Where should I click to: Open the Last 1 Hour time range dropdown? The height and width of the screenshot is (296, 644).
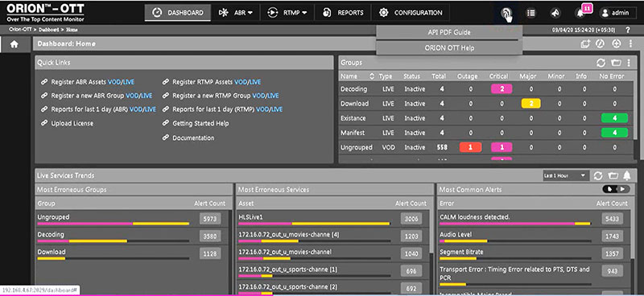click(x=565, y=175)
